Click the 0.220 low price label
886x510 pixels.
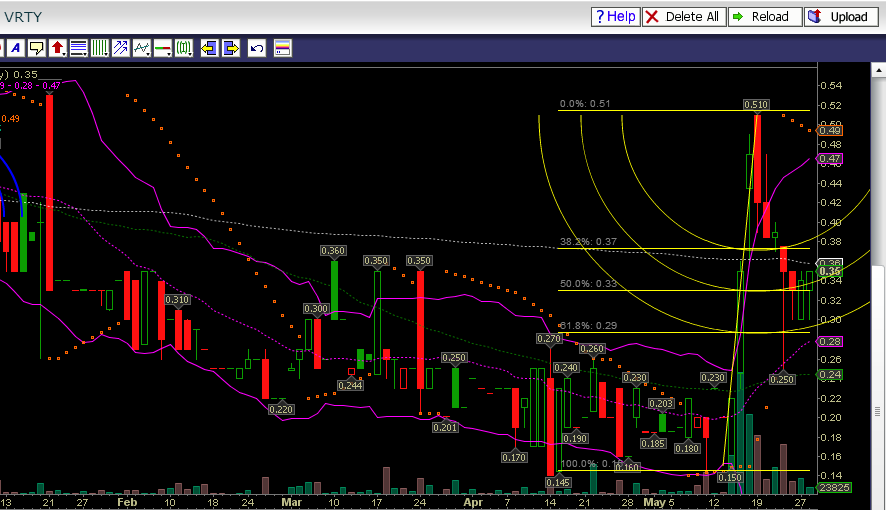pyautogui.click(x=281, y=409)
